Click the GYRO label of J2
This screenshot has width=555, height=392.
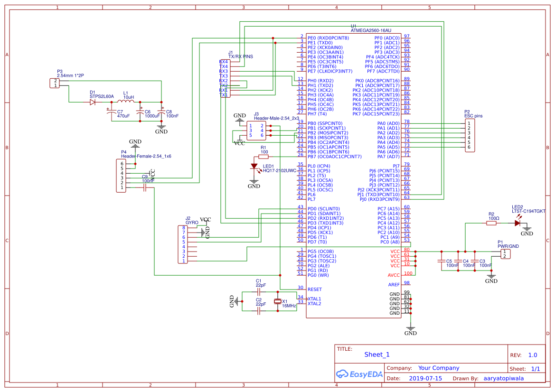click(192, 223)
